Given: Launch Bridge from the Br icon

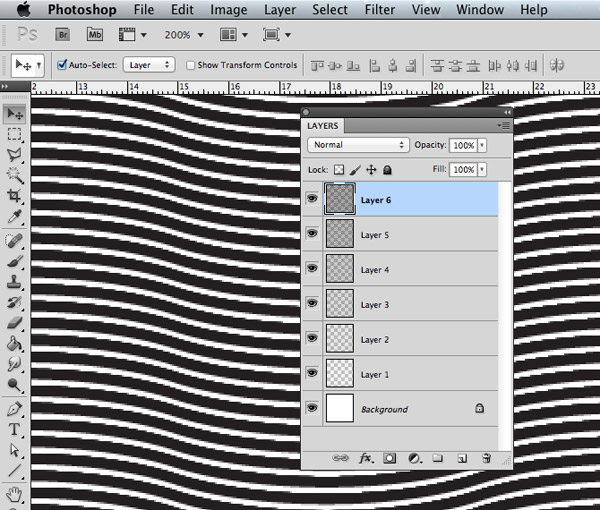Looking at the screenshot, I should click(x=61, y=34).
